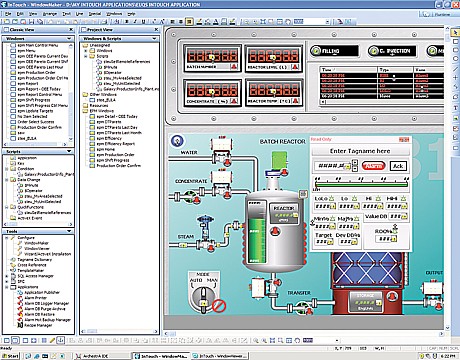Expand the SQL Access Manager node
Image resolution: width=460 pixels, height=360 pixels.
click(x=7, y=276)
